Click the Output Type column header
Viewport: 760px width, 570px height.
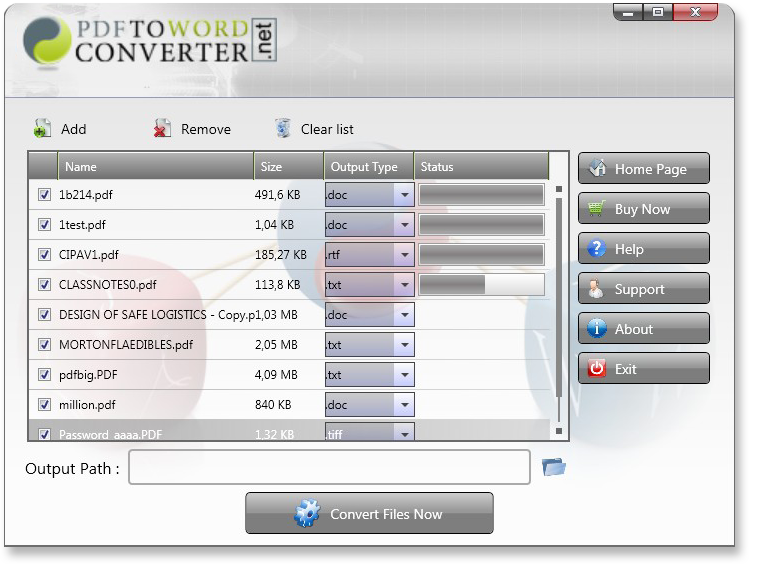coord(369,167)
